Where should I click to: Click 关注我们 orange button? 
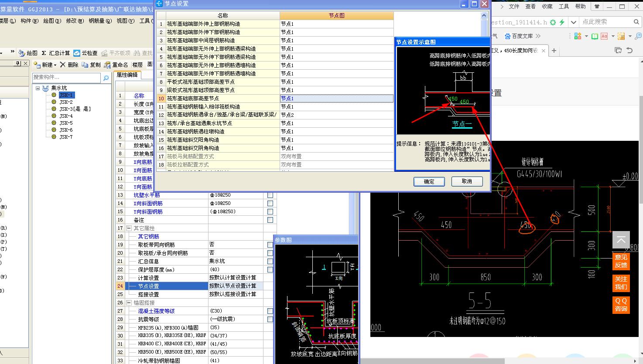621,283
